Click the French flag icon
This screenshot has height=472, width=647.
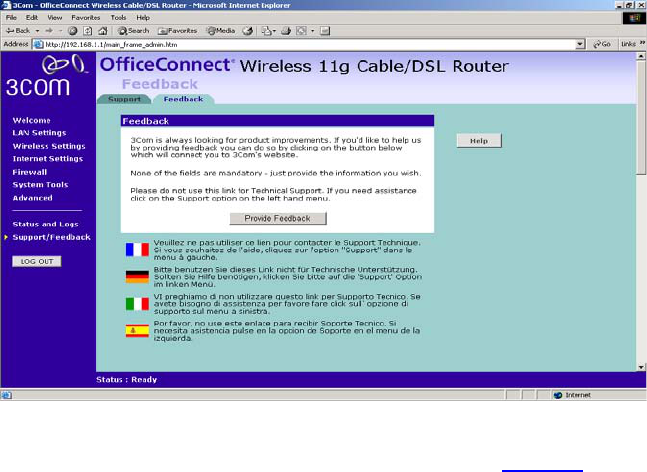tap(137, 250)
